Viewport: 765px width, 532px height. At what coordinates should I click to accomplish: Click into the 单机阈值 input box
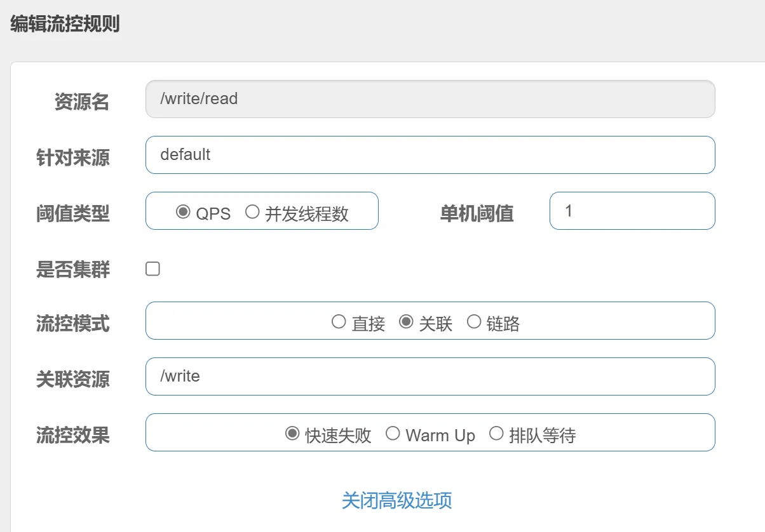click(x=632, y=211)
